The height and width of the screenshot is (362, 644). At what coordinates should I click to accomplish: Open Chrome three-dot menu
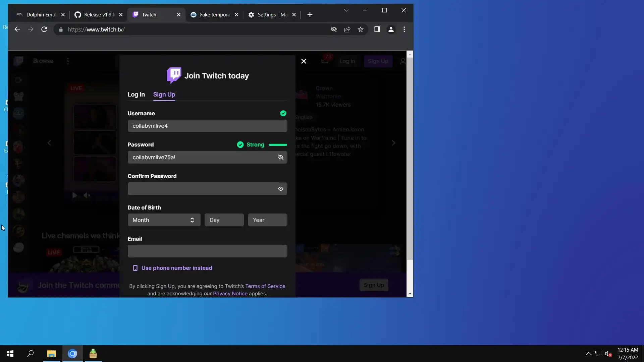[404, 29]
